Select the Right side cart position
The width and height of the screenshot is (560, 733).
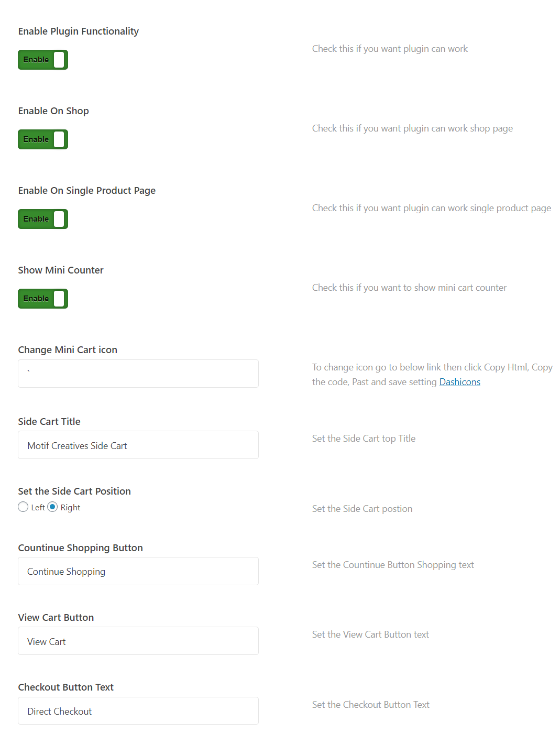tap(52, 507)
